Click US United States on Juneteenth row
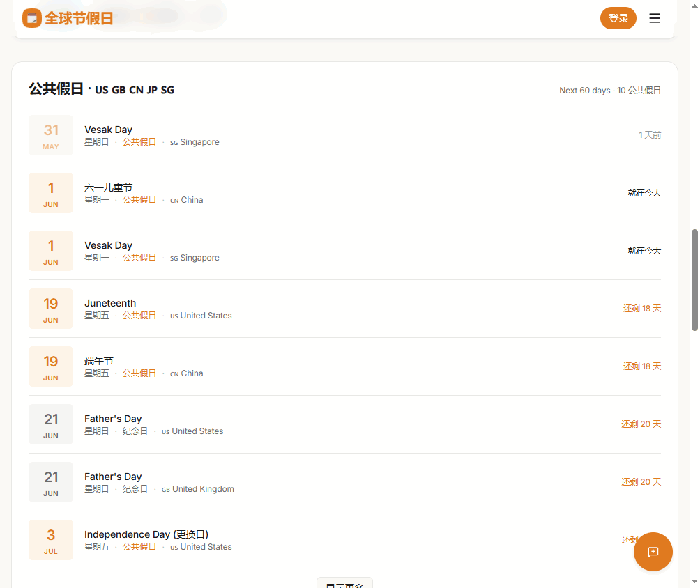Screen dimensions: 700x588 click(201, 316)
